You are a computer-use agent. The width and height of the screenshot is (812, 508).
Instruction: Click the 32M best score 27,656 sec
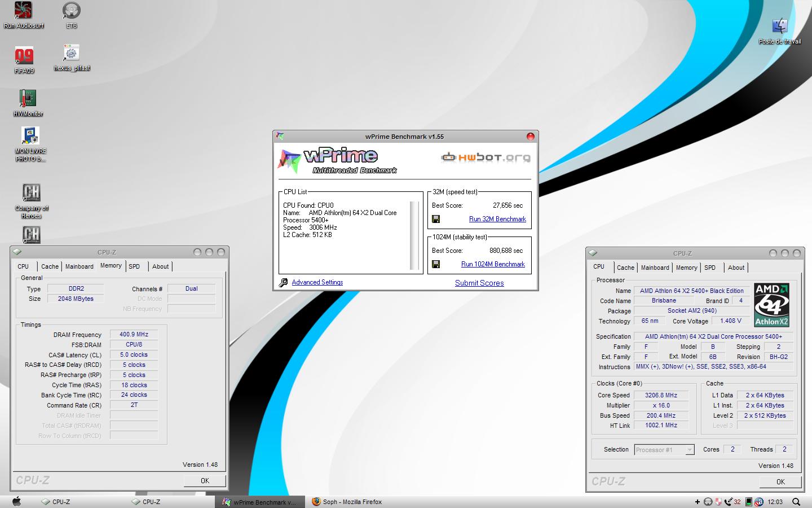coord(507,205)
